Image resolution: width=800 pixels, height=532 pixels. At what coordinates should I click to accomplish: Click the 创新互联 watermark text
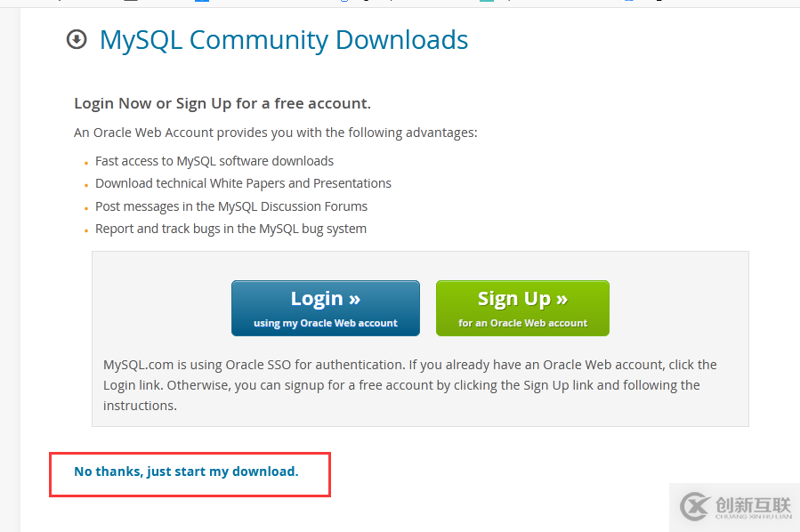click(x=753, y=504)
